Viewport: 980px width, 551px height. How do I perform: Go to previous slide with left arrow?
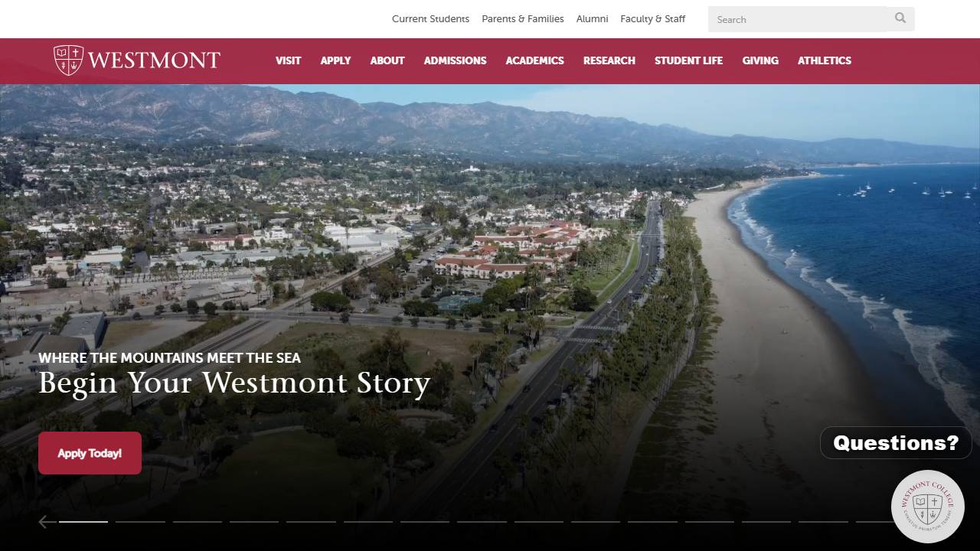point(46,521)
